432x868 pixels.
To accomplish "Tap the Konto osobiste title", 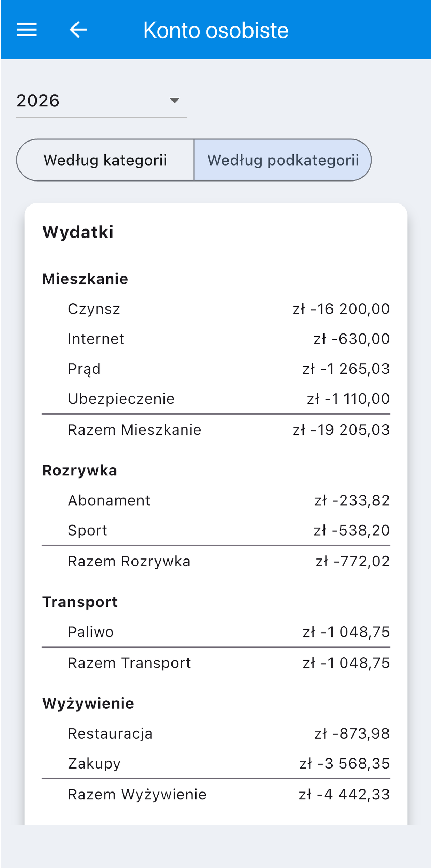I will (216, 30).
